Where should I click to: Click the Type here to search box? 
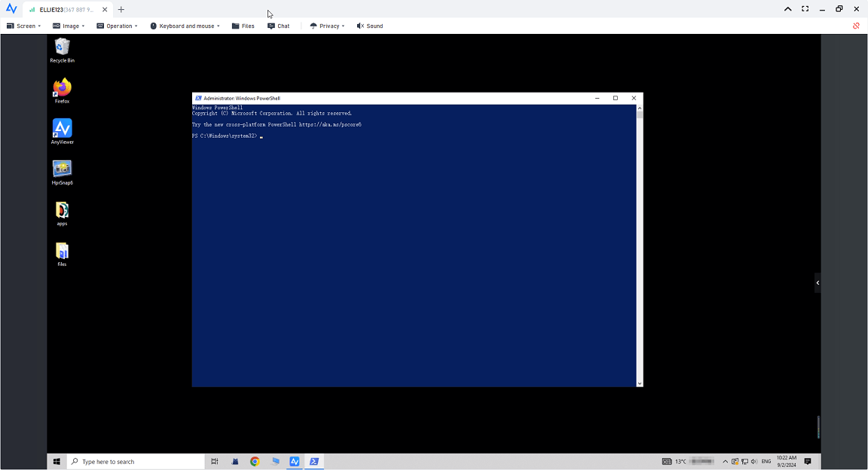click(x=136, y=461)
